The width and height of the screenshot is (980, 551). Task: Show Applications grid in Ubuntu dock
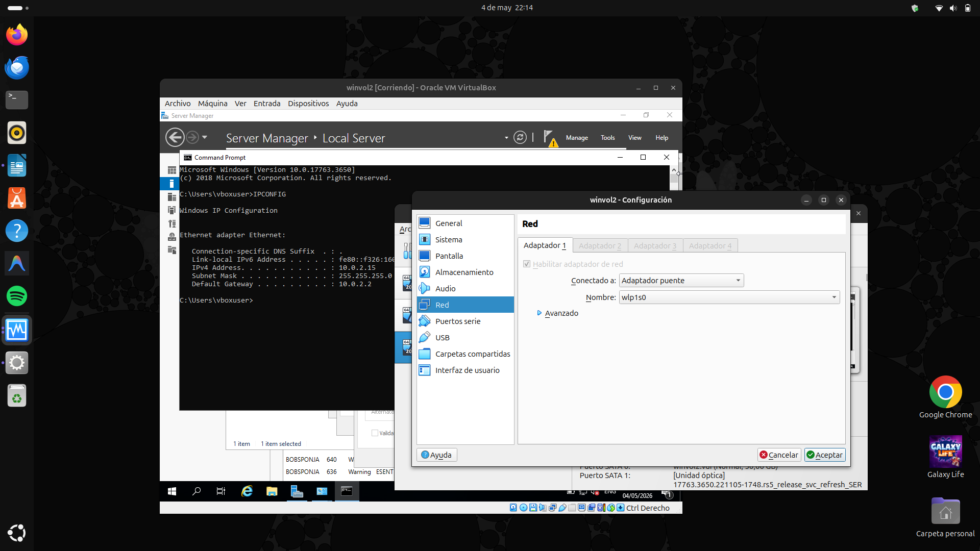click(x=17, y=533)
